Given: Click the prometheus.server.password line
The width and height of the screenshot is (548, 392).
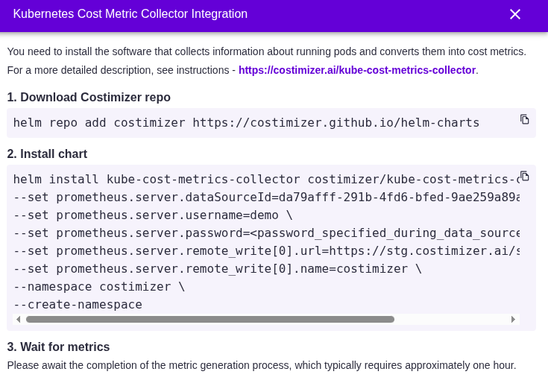Looking at the screenshot, I should click(266, 233).
